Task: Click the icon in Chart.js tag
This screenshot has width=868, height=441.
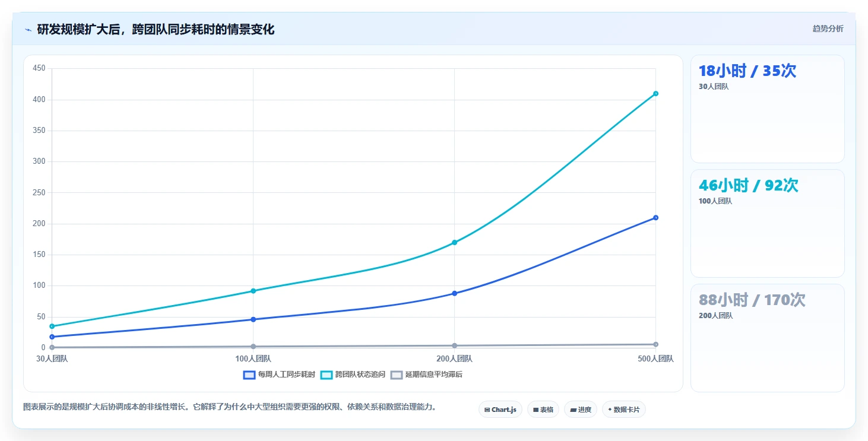Action: tap(487, 410)
